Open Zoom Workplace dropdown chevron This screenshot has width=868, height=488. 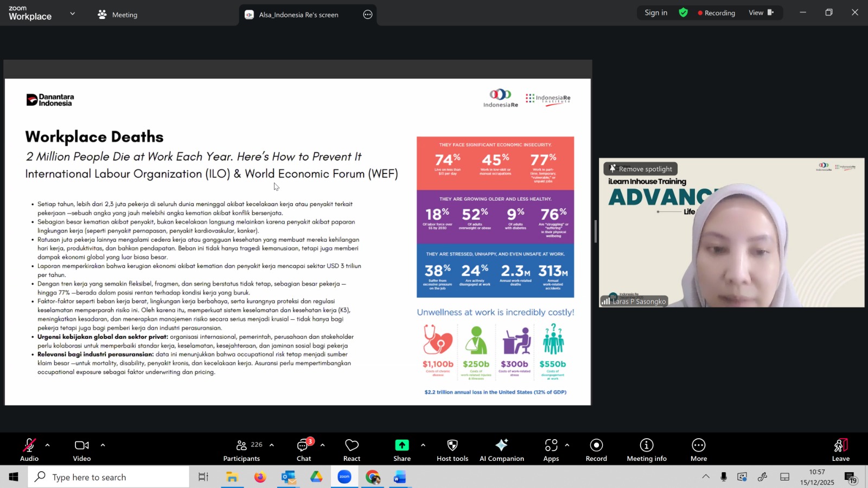[73, 14]
